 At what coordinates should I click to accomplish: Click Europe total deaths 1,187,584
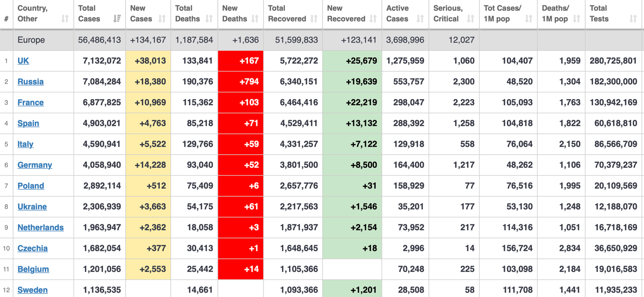click(x=194, y=40)
